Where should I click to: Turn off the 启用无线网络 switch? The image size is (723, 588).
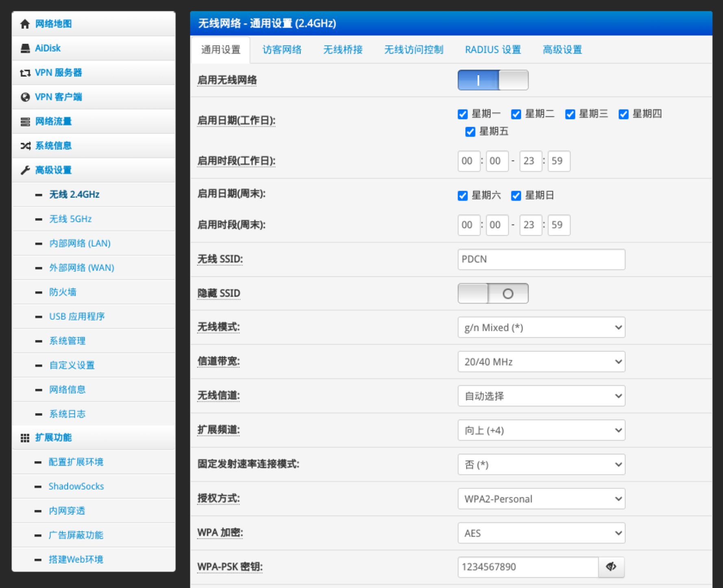point(493,80)
